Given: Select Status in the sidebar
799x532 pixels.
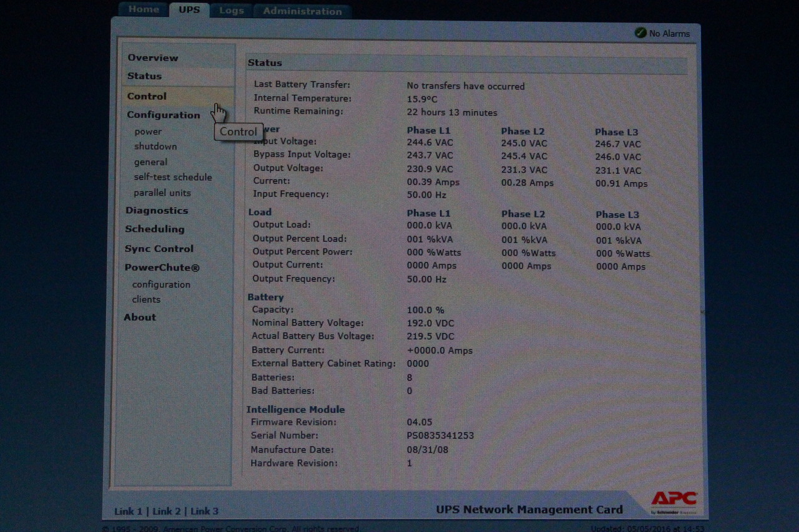Looking at the screenshot, I should (144, 76).
